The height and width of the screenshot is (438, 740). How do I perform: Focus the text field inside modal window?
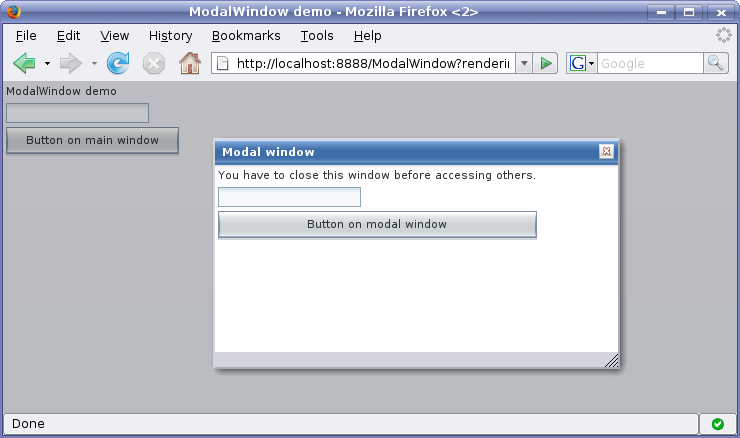(289, 198)
